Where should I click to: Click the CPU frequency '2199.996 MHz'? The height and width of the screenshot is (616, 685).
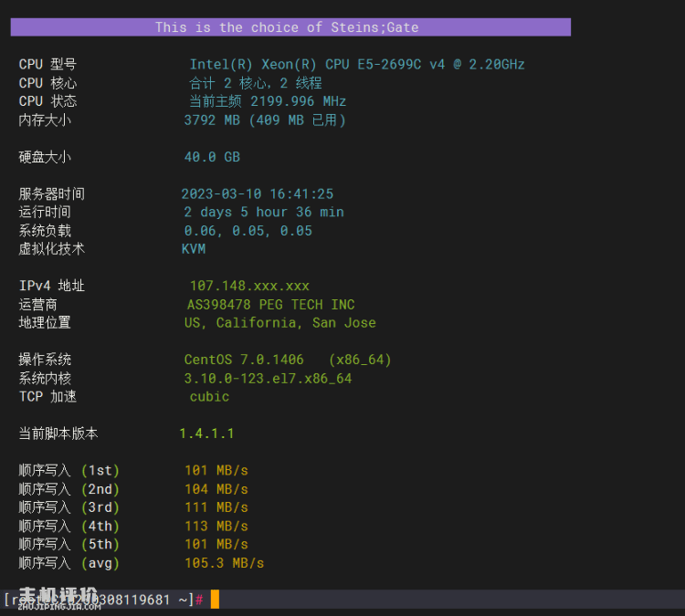(299, 101)
